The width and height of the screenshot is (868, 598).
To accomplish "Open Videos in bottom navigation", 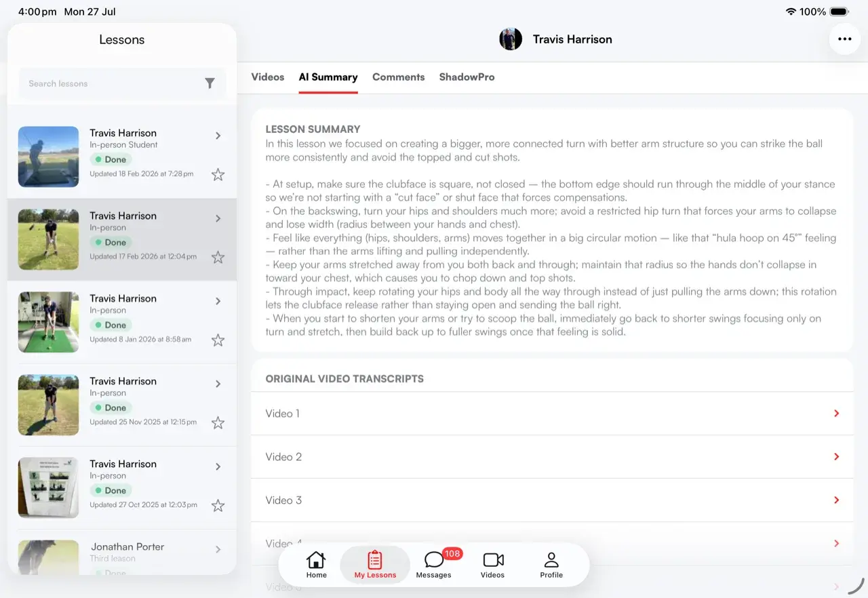I will [x=493, y=565].
